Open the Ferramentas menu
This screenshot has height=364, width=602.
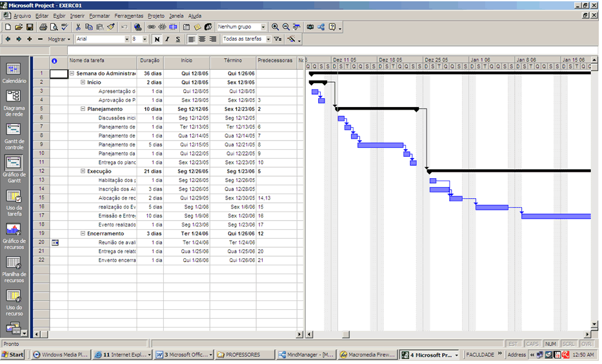click(129, 15)
